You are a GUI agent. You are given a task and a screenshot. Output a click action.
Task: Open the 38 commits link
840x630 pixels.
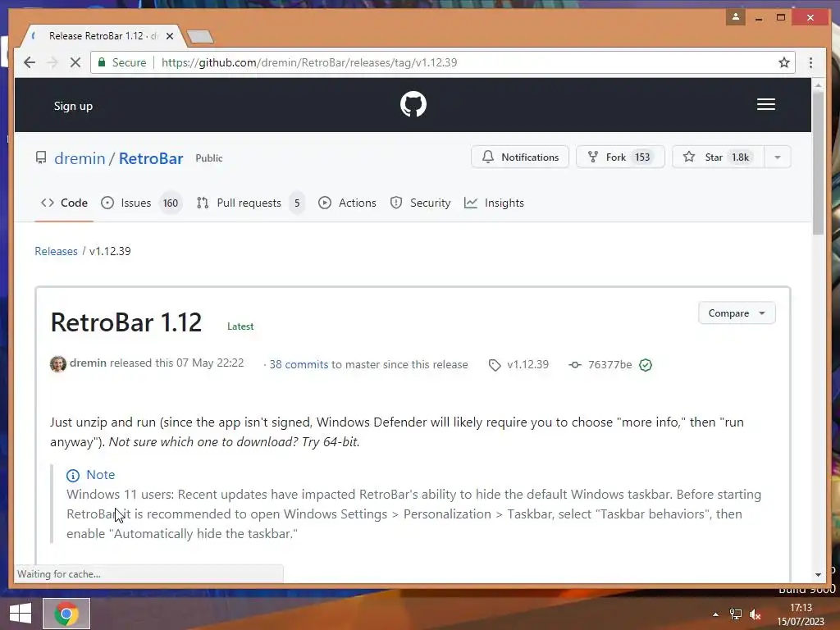(299, 365)
